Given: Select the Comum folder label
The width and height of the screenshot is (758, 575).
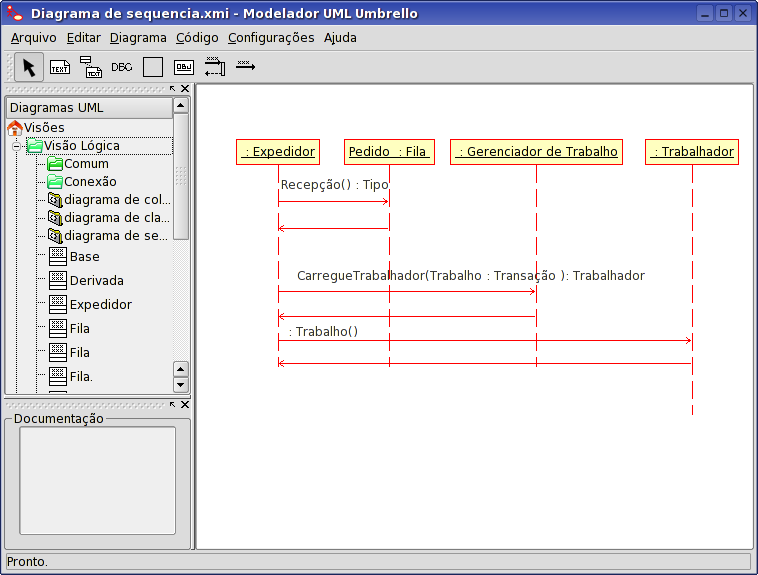Looking at the screenshot, I should coord(87,164).
